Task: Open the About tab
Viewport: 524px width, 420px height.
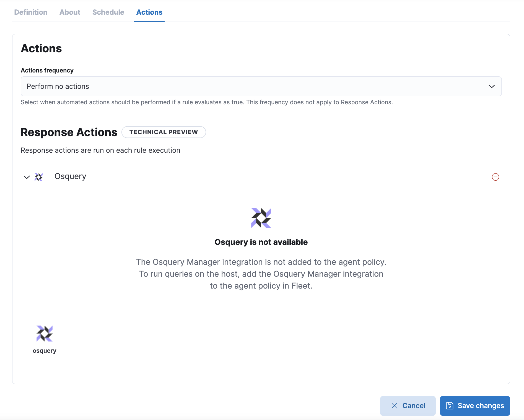Action: (69, 12)
